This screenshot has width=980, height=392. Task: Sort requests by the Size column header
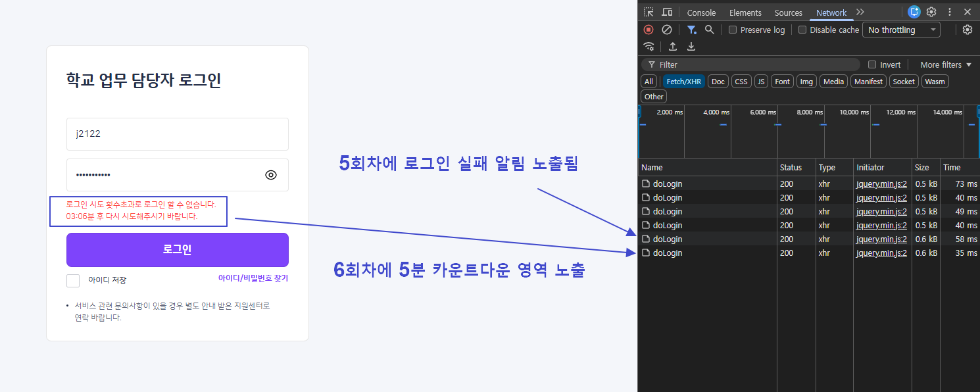(x=926, y=168)
